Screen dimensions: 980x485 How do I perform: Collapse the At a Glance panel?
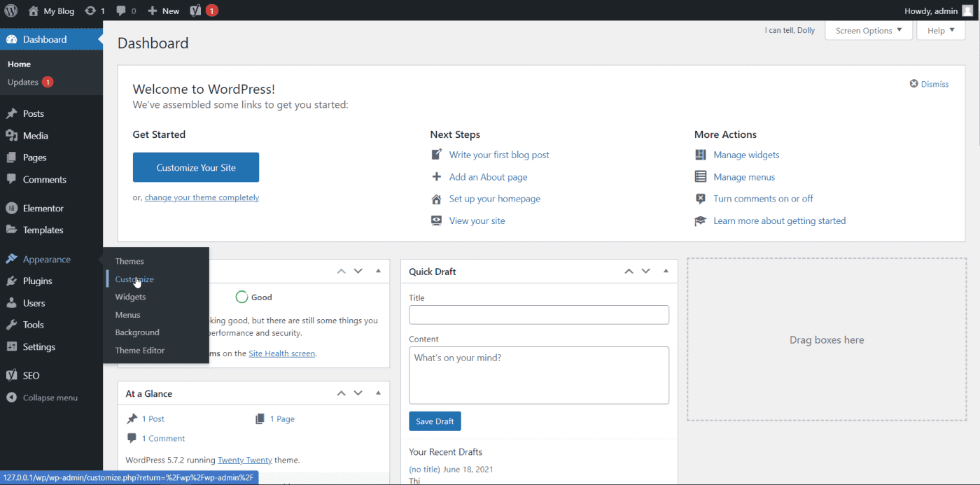(378, 393)
